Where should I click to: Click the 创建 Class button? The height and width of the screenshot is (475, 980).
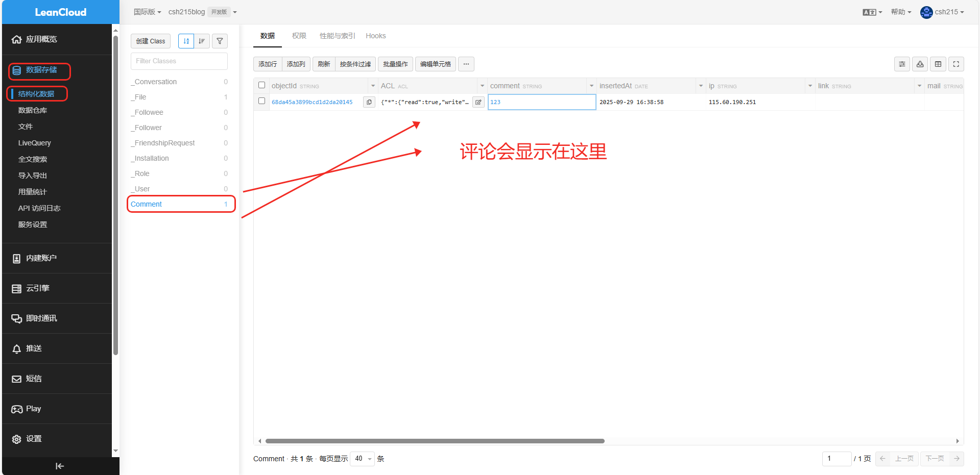(x=151, y=41)
